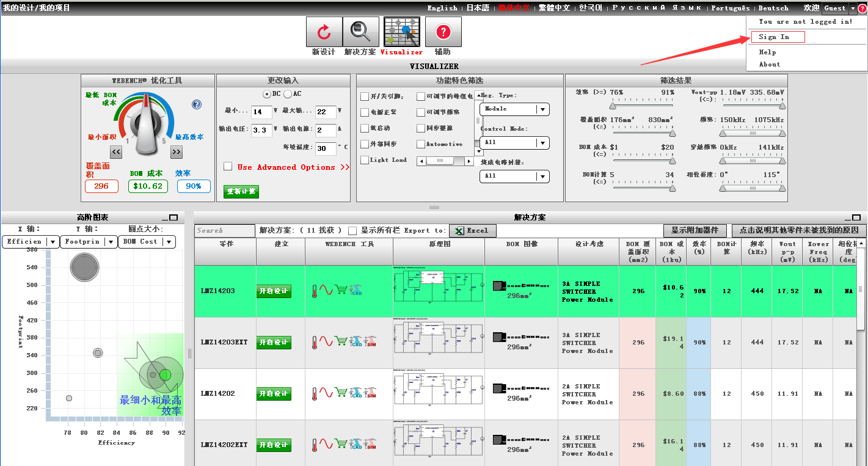Click the shopping cart icon for LMZ14203EXT
Image resolution: width=868 pixels, height=466 pixels.
tap(341, 342)
